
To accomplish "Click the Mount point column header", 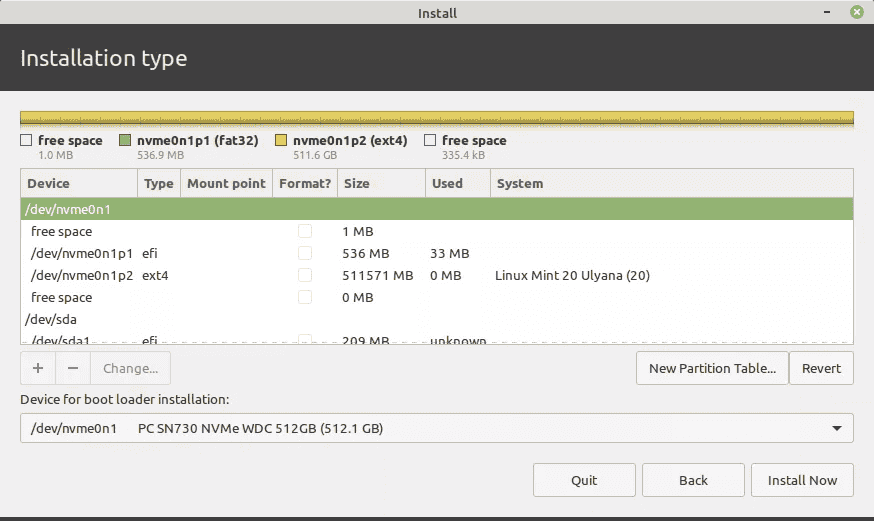I will tap(226, 183).
